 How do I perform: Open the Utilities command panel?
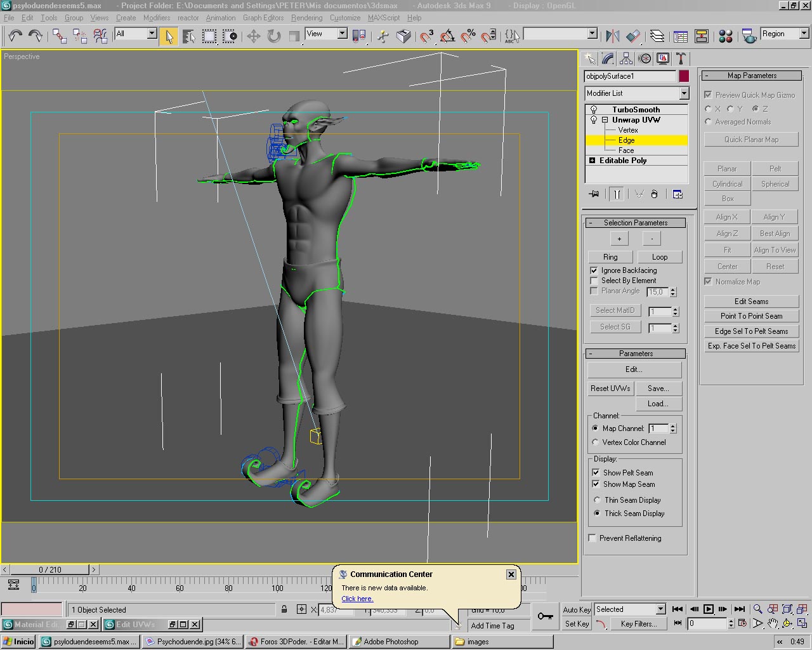point(681,59)
